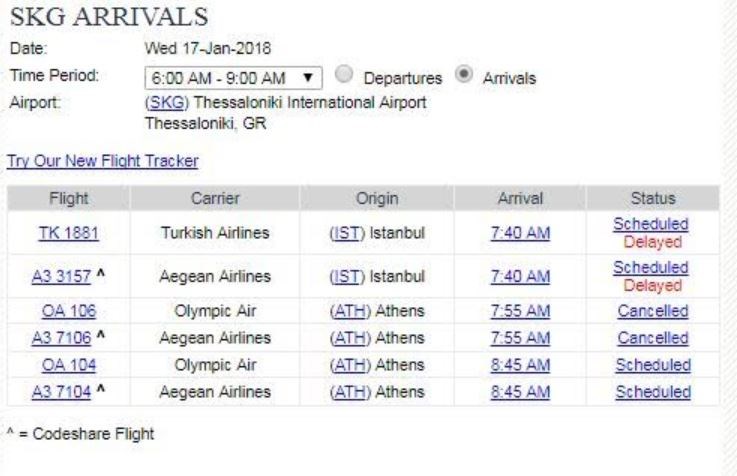
Task: Open the Time Period dropdown
Action: coord(230,77)
